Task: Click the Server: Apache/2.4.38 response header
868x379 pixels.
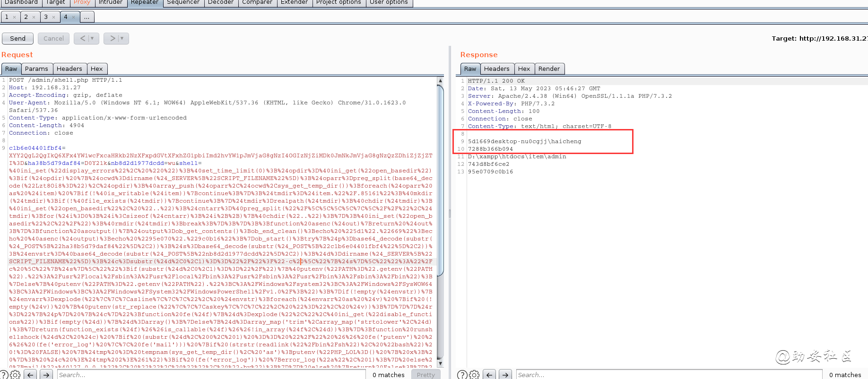Action: click(570, 96)
